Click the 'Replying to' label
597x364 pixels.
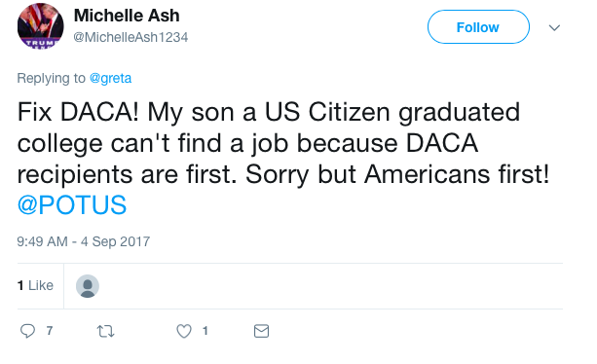(52, 78)
